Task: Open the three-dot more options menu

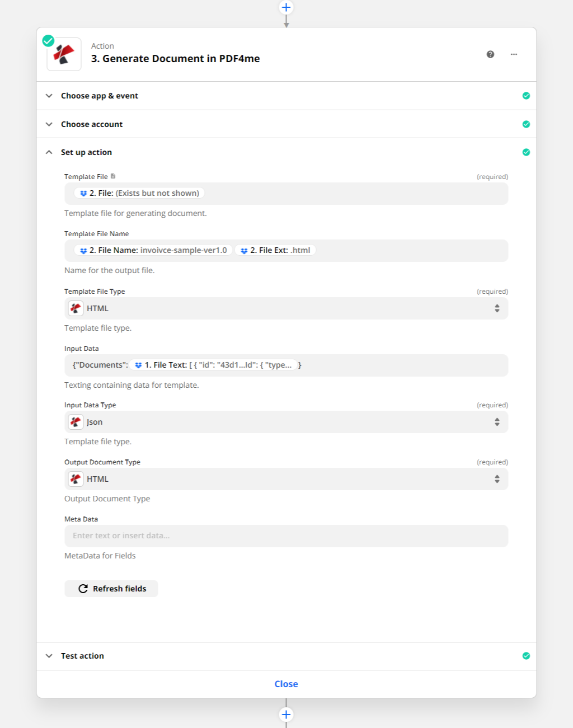Action: (514, 54)
